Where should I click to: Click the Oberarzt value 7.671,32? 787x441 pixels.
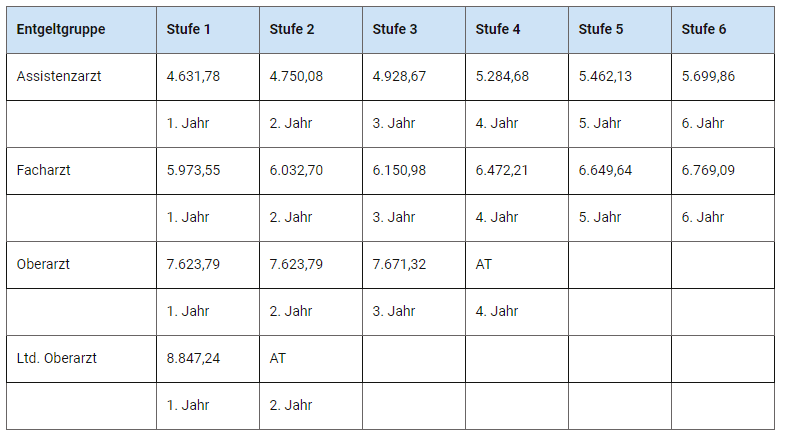point(399,264)
